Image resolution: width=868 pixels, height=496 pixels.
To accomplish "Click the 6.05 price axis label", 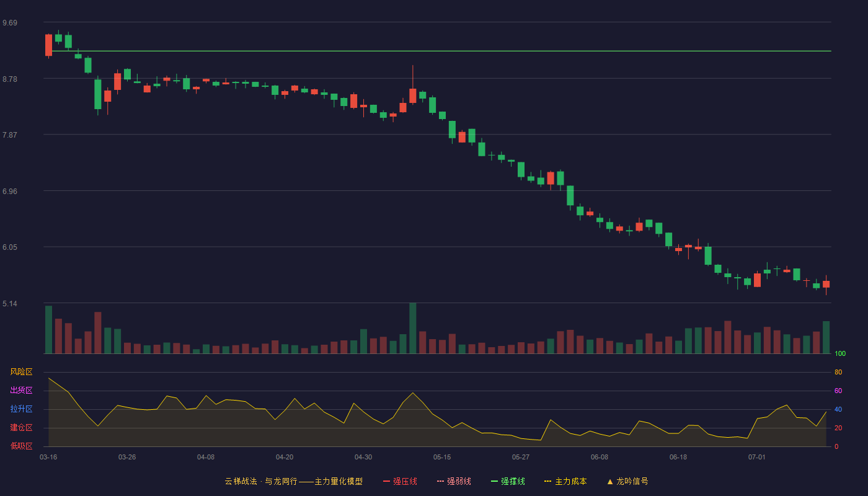I will pos(10,247).
